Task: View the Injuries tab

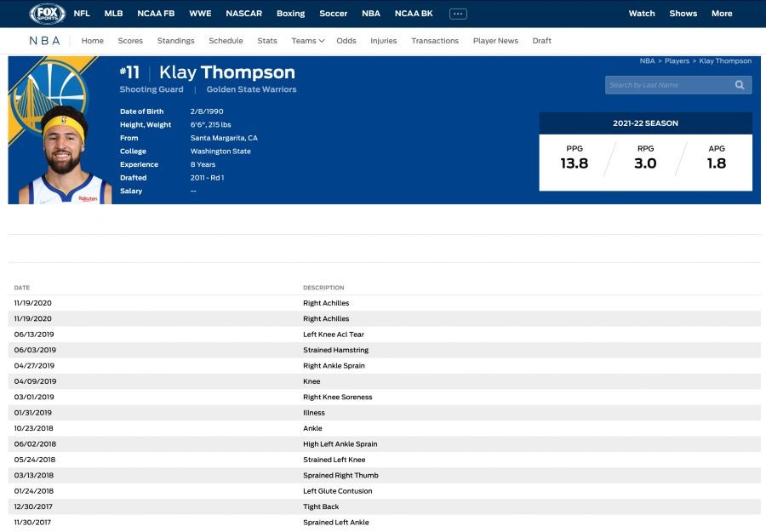Action: pos(384,41)
